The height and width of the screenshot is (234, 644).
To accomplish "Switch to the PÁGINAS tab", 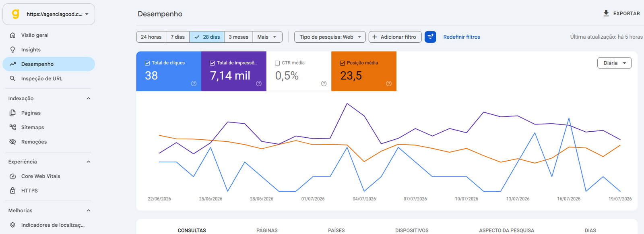I will (267, 230).
